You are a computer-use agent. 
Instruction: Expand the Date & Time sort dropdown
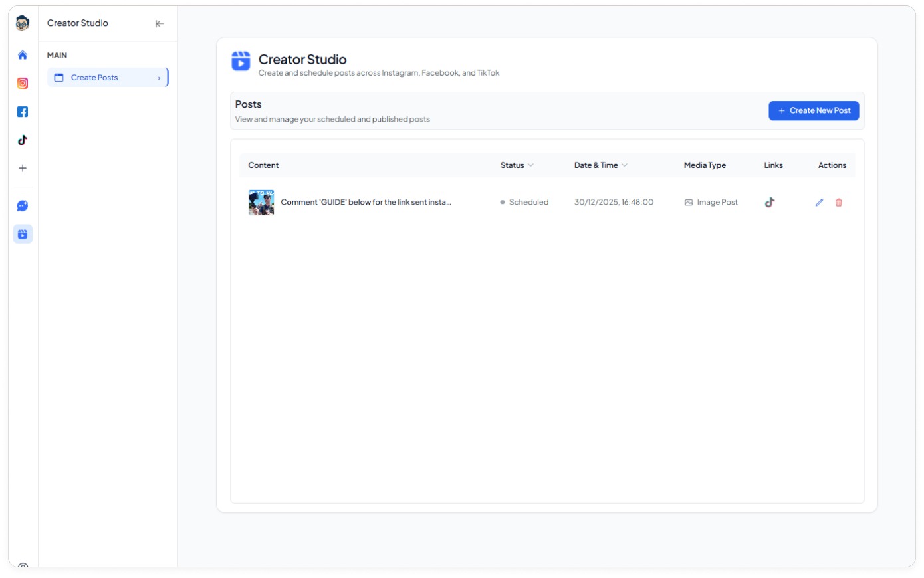624,165
